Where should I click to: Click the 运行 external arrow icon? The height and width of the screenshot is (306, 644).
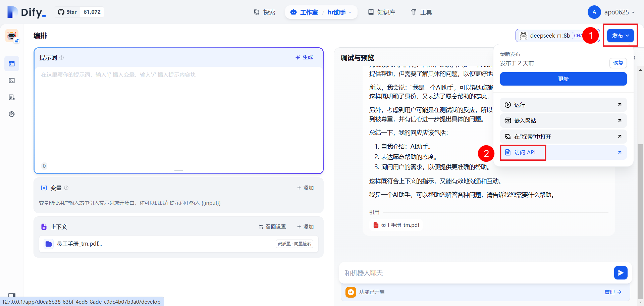(620, 105)
